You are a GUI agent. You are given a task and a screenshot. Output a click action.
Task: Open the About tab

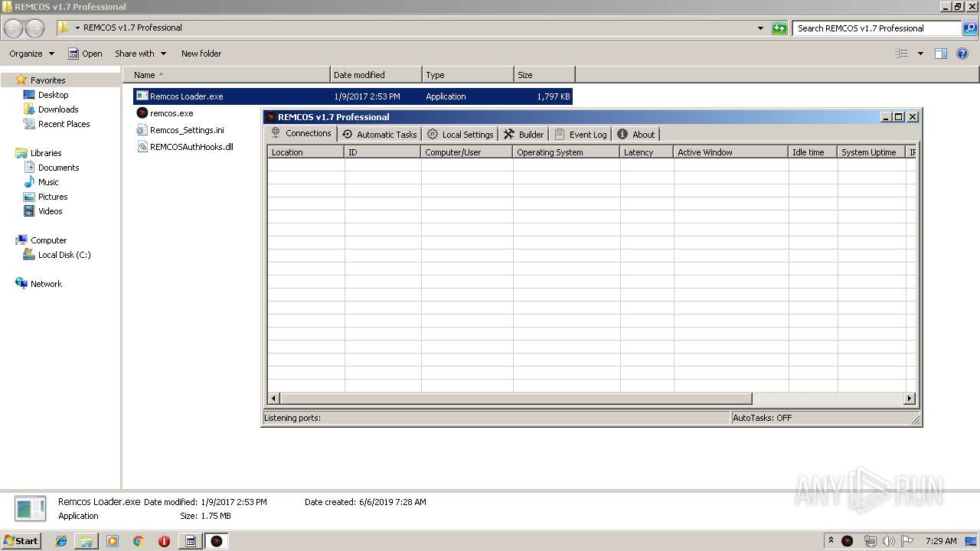[x=635, y=134]
